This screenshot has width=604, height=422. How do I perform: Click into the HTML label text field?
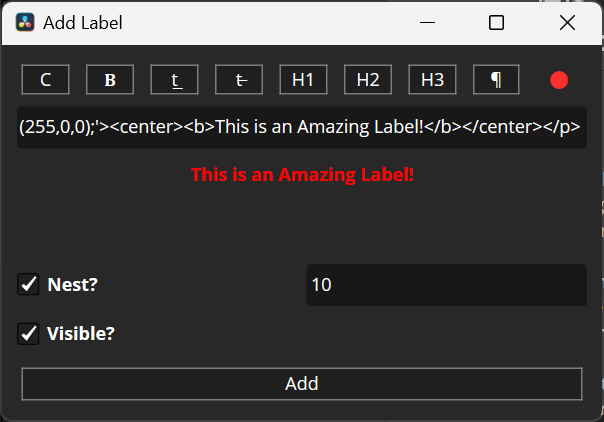tap(300, 128)
